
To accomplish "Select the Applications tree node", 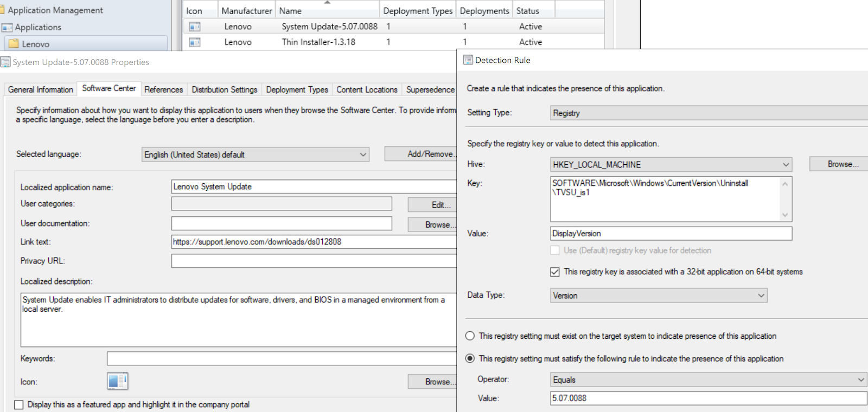I will pyautogui.click(x=38, y=27).
